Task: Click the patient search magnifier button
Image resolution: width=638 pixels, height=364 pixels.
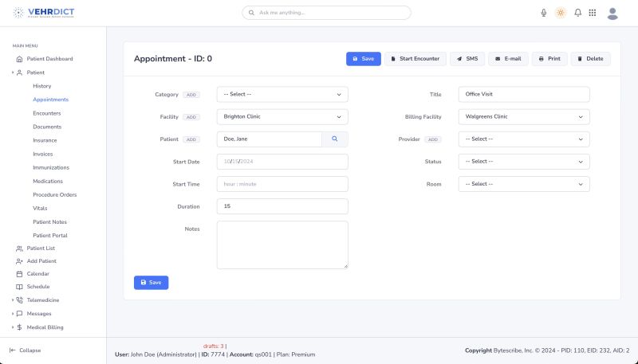Action: (x=335, y=139)
